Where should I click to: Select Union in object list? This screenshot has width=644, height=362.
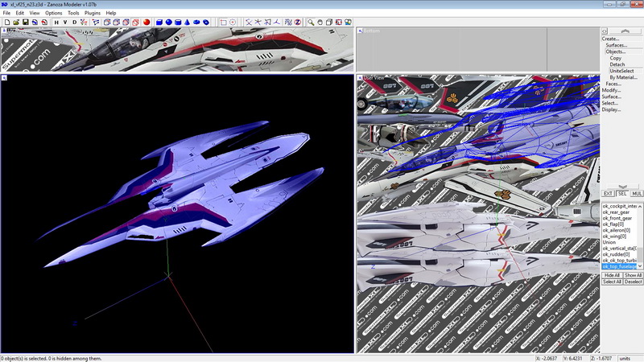pos(620,242)
